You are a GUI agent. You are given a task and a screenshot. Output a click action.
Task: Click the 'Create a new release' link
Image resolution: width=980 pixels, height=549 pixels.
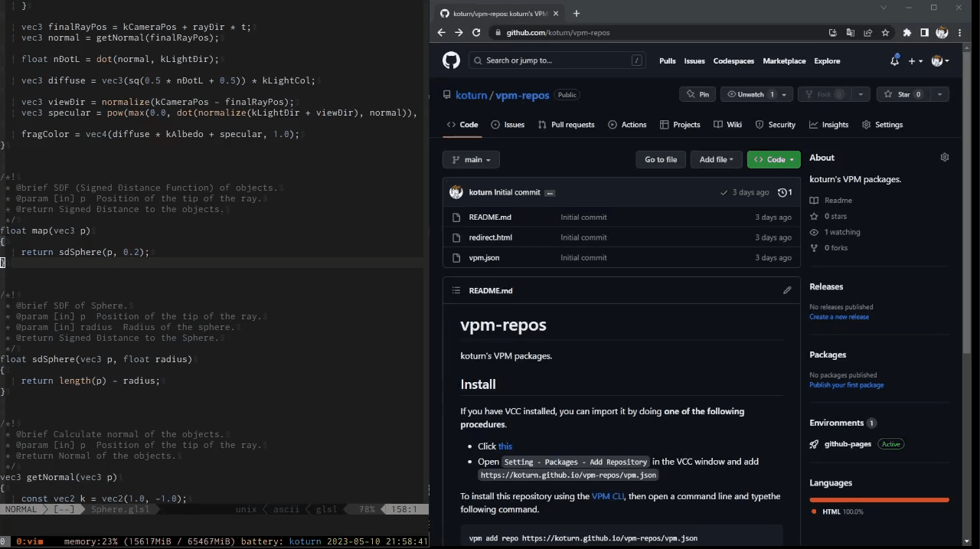coord(839,317)
